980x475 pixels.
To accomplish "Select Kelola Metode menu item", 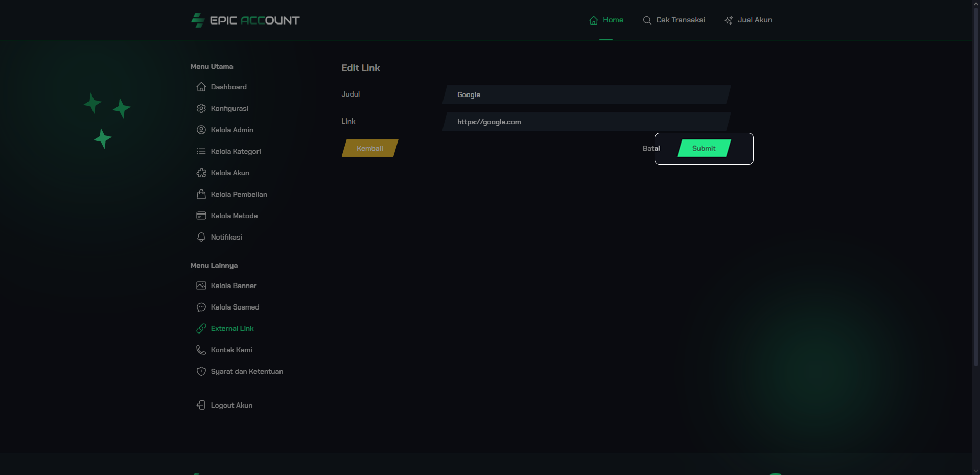I will tap(227, 216).
